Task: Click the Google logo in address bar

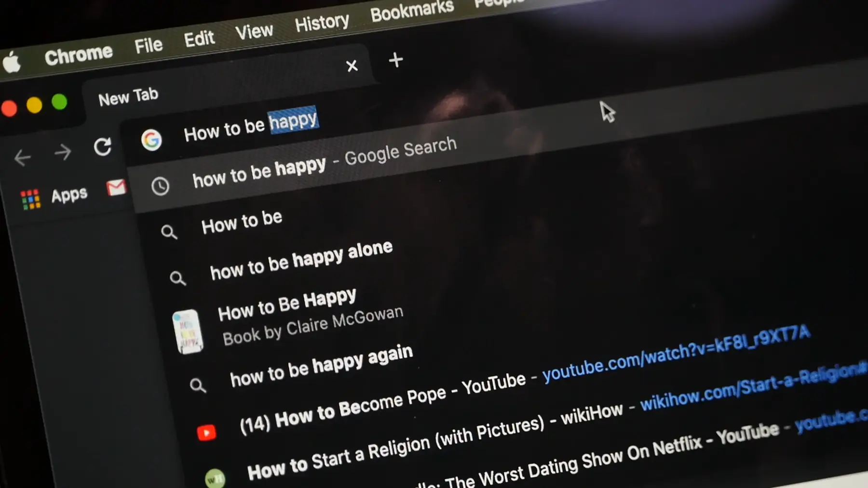Action: click(x=151, y=140)
